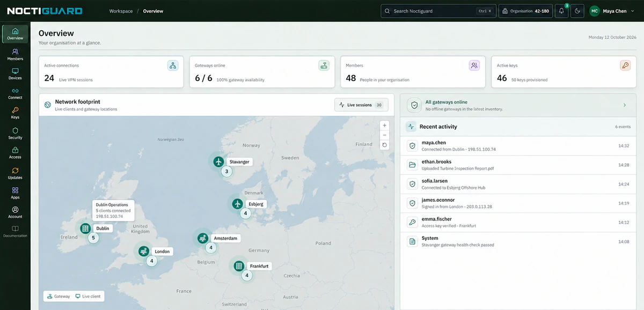The height and width of the screenshot is (310, 644).
Task: Click the Dublin cluster count 5
Action: (x=93, y=238)
